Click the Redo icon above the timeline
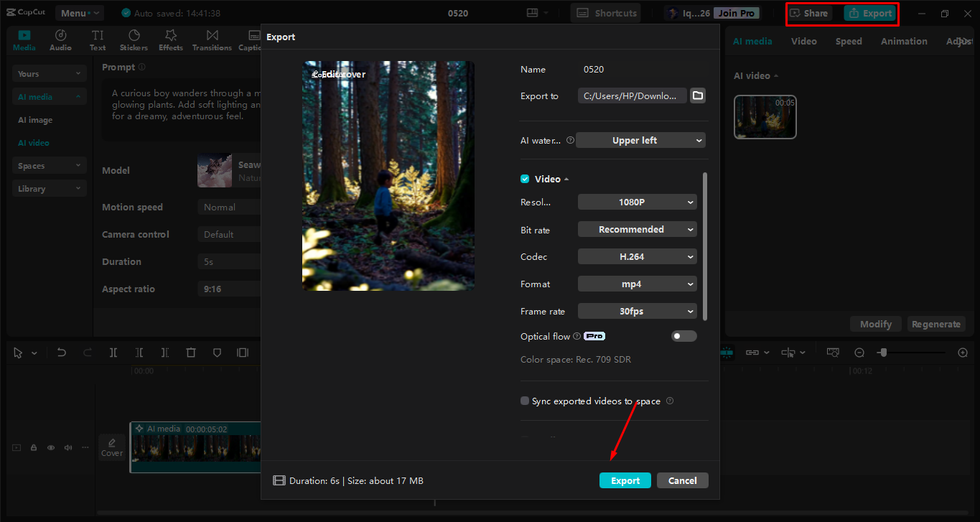The image size is (980, 522). 87,353
